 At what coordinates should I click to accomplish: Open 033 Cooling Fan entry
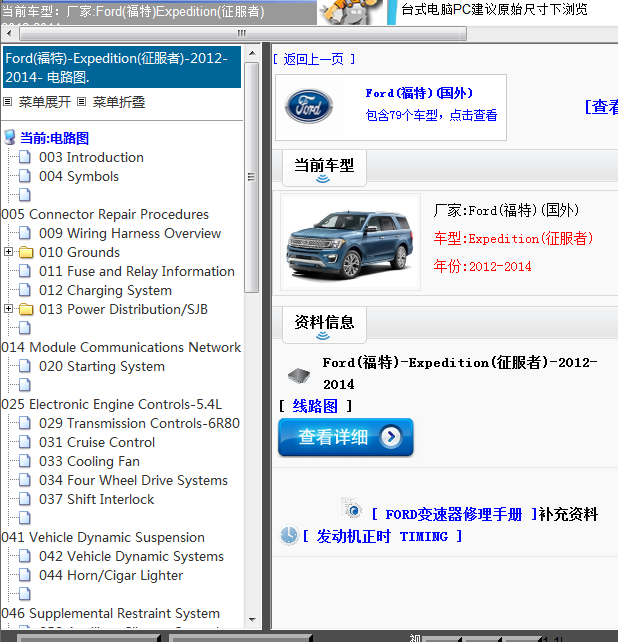point(89,461)
